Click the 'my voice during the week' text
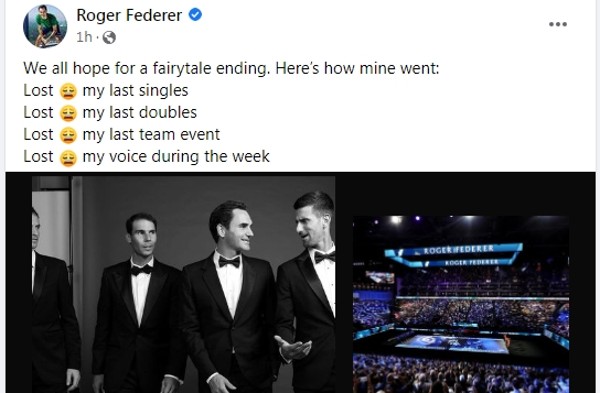Image resolution: width=600 pixels, height=393 pixels. click(176, 157)
